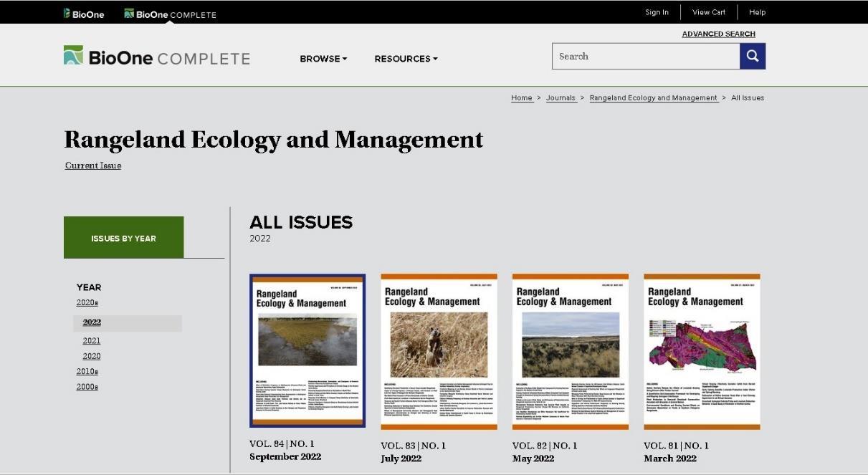Click the 'July 2022' issue date
This screenshot has height=475, width=868.
pos(401,459)
